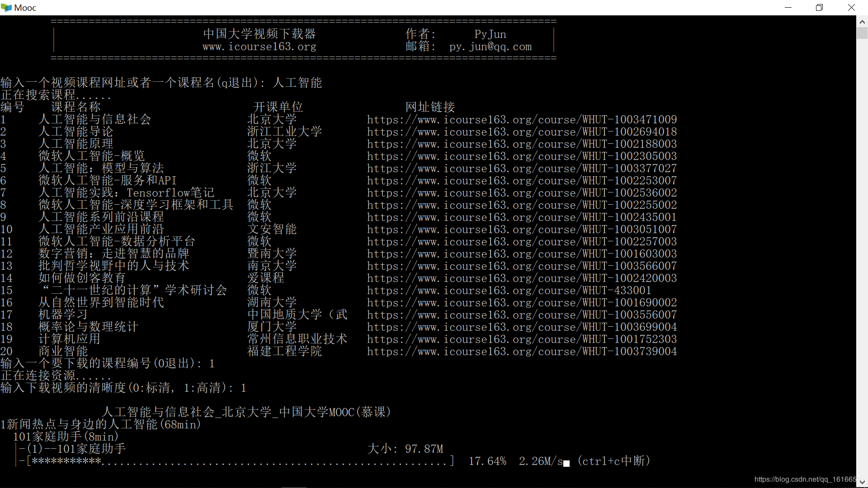Click course 批判哲学视野中的人与技术
This screenshot has width=868, height=488.
(x=114, y=266)
